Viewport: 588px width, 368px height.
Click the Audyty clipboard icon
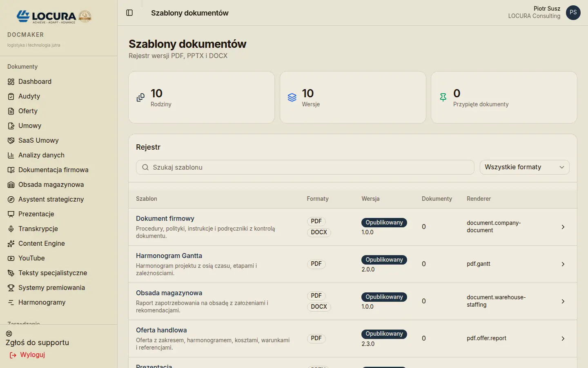point(11,96)
